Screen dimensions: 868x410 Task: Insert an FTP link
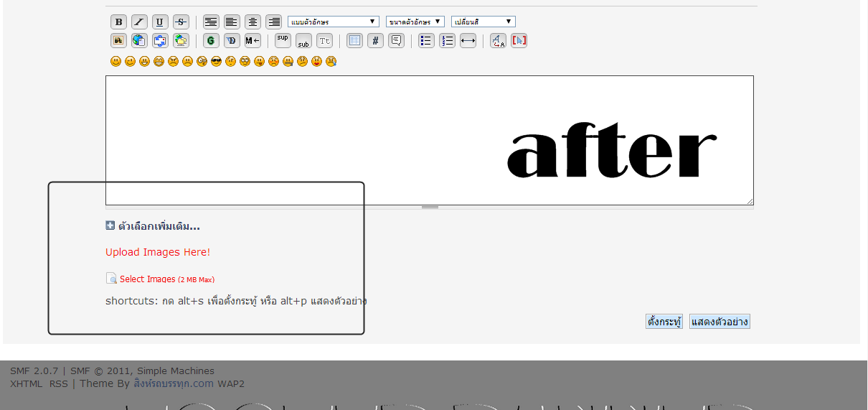point(181,40)
